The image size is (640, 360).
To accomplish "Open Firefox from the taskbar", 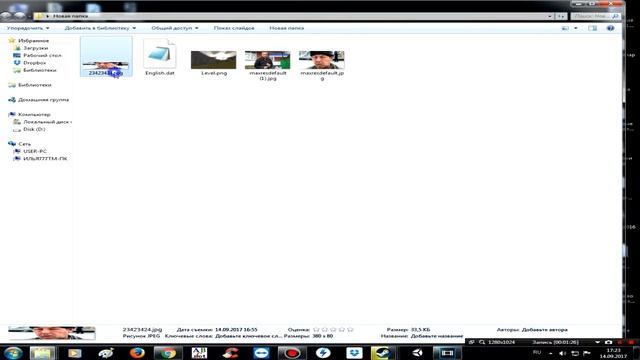I will click(137, 353).
